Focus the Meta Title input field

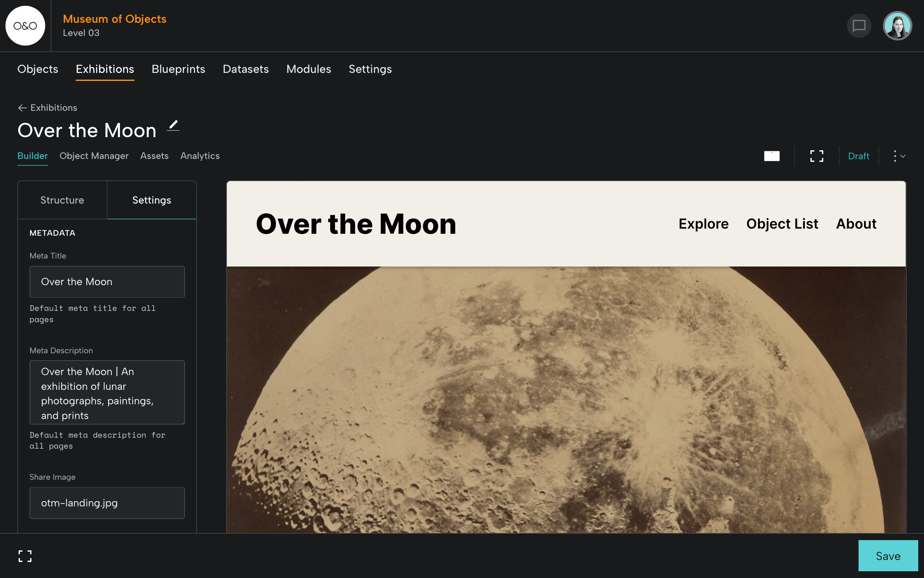tap(107, 282)
